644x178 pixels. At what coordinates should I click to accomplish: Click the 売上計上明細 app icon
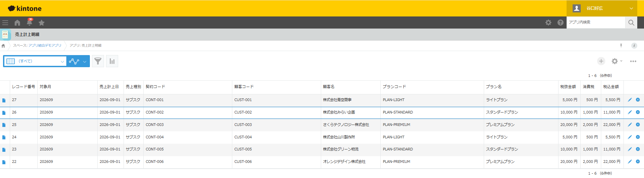(x=5, y=35)
